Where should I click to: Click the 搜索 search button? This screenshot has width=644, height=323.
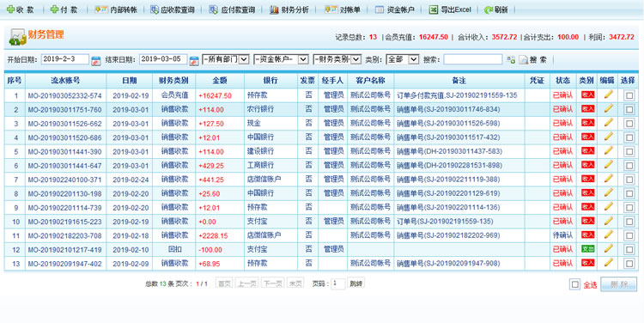click(x=533, y=60)
